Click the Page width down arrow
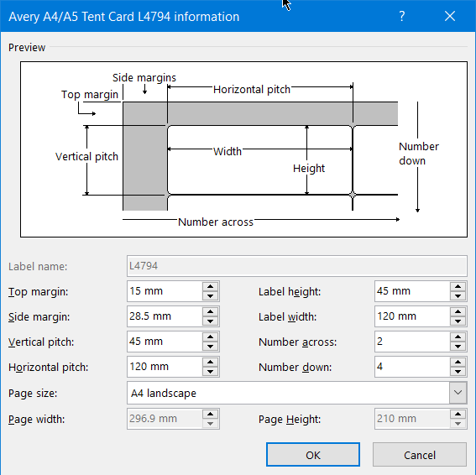This screenshot has width=476, height=475. (x=211, y=424)
